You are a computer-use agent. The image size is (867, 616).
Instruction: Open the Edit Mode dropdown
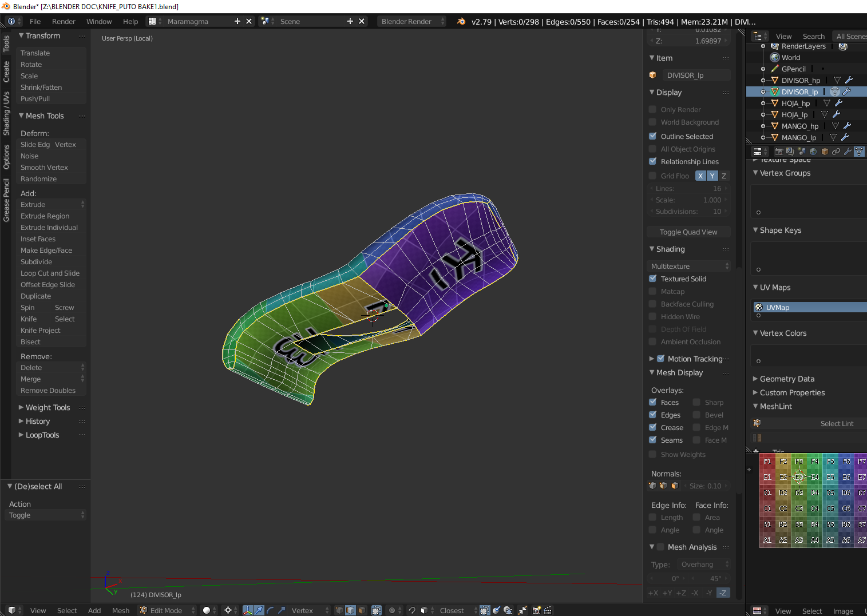click(x=167, y=610)
